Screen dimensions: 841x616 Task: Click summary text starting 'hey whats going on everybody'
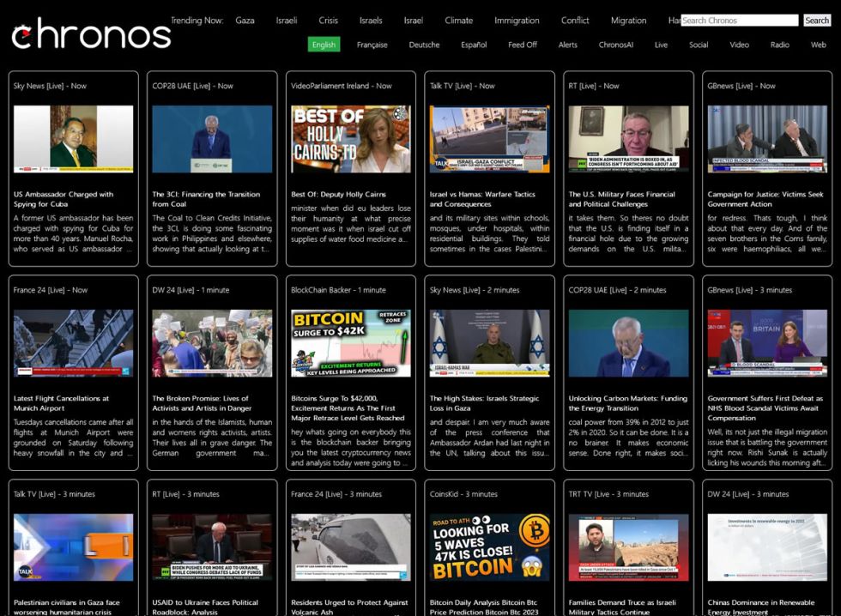point(351,447)
